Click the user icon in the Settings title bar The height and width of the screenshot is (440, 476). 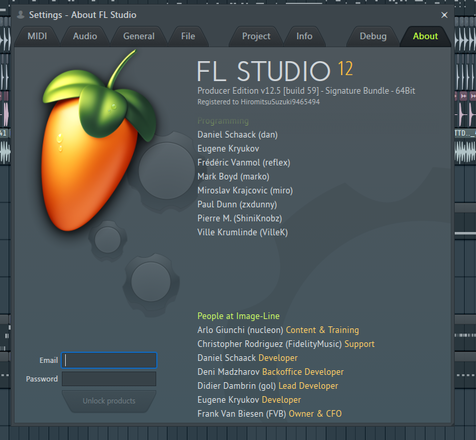(21, 15)
